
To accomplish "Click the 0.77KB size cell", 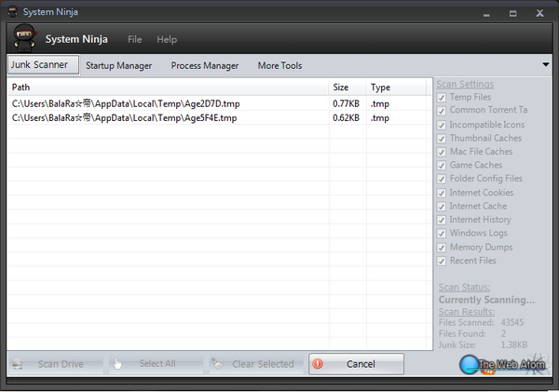I will pyautogui.click(x=346, y=103).
